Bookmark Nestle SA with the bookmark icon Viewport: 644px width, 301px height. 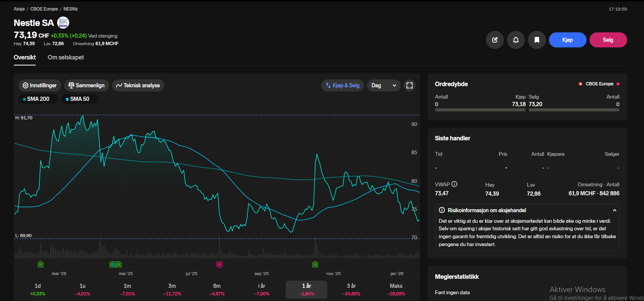[537, 40]
